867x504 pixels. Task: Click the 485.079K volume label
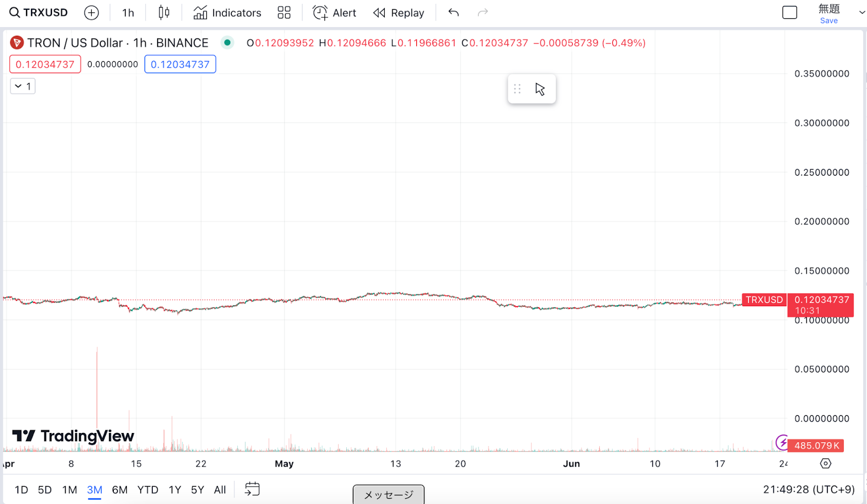816,445
